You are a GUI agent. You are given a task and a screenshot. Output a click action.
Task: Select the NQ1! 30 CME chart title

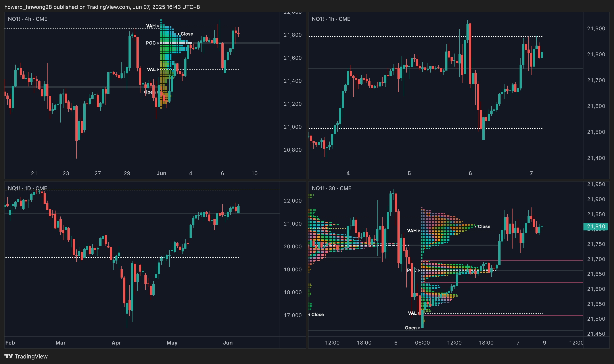coord(331,188)
